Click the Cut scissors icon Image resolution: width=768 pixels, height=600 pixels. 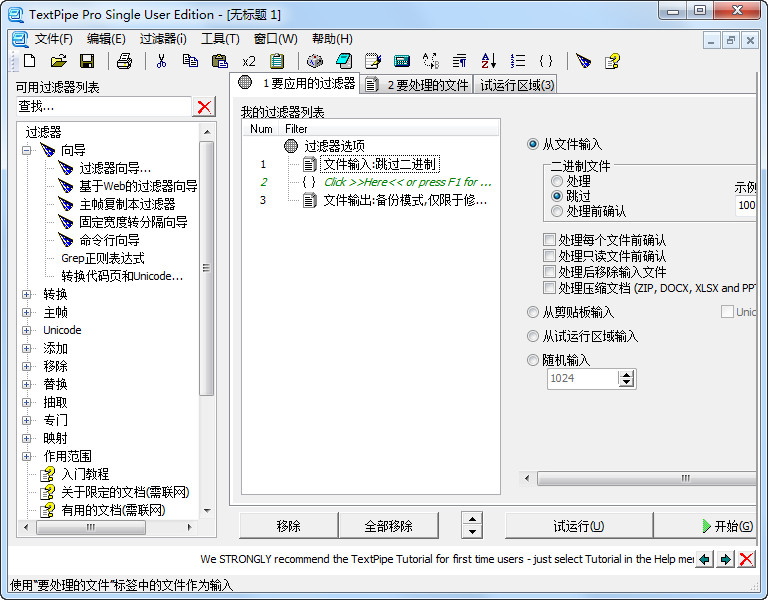pos(161,61)
